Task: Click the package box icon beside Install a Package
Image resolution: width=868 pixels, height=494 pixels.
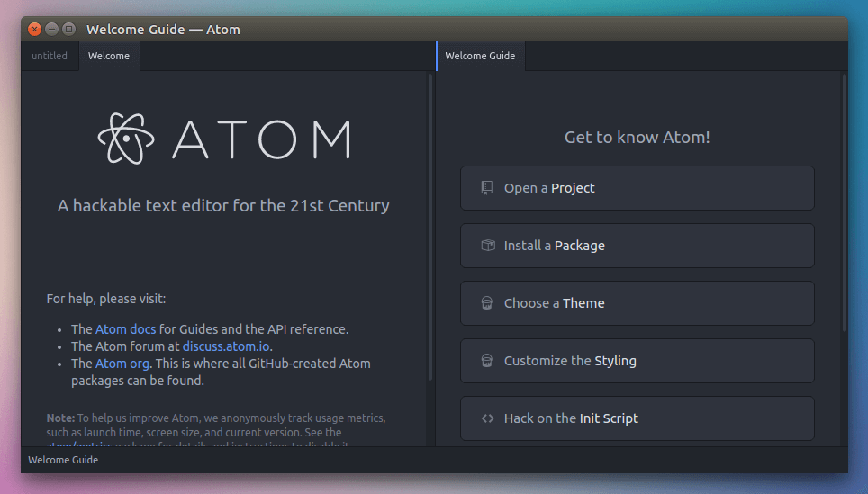Action: tap(487, 246)
